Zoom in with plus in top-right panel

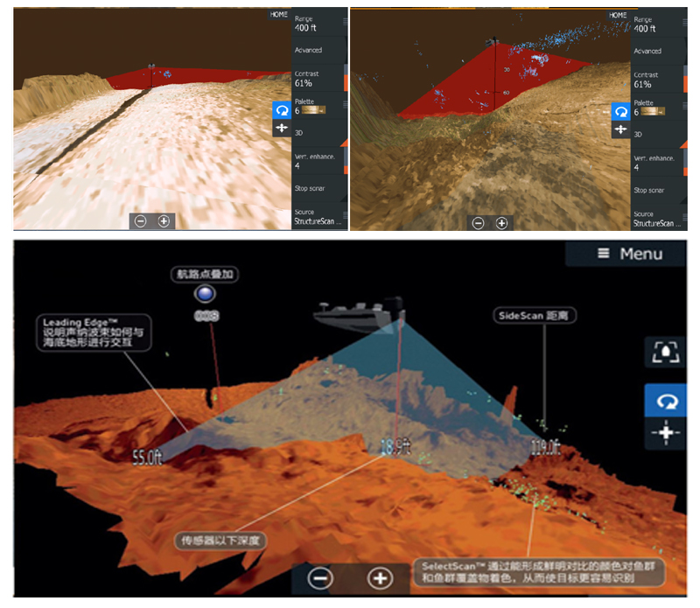(x=501, y=223)
